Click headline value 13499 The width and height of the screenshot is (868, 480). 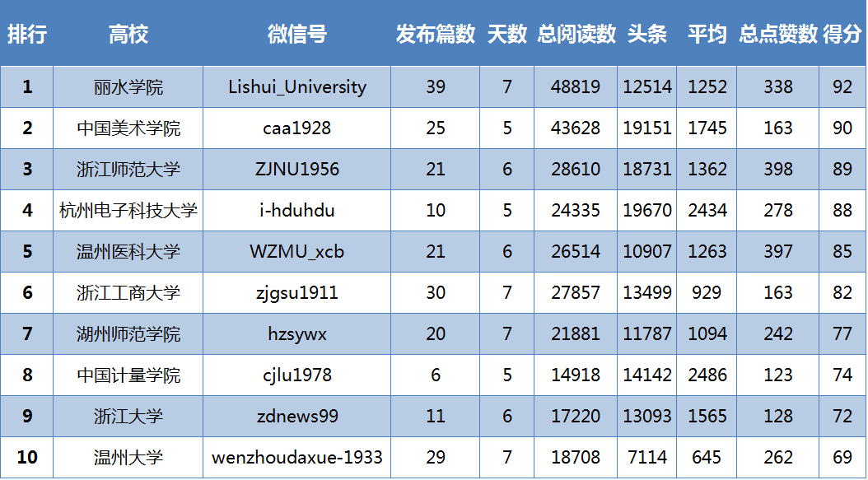647,292
